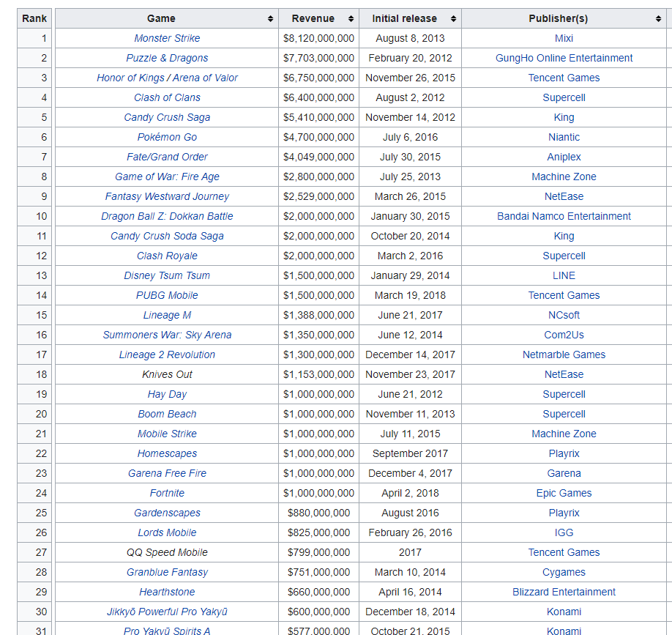Click Supercell in Clash of Clans row
Screen dimensions: 672x635
coord(564,97)
